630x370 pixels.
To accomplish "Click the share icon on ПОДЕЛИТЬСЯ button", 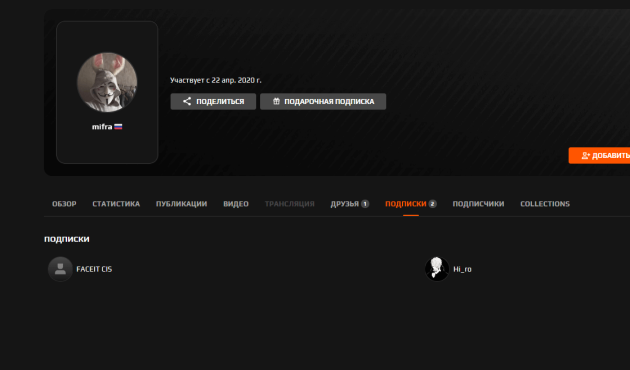I will tap(187, 101).
